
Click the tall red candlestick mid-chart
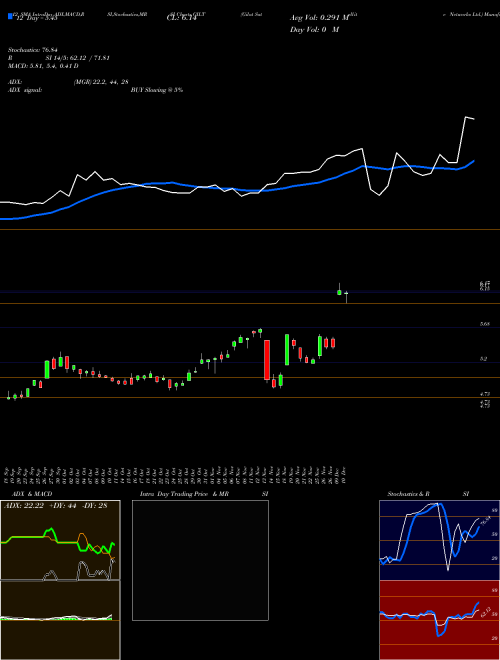tap(267, 360)
